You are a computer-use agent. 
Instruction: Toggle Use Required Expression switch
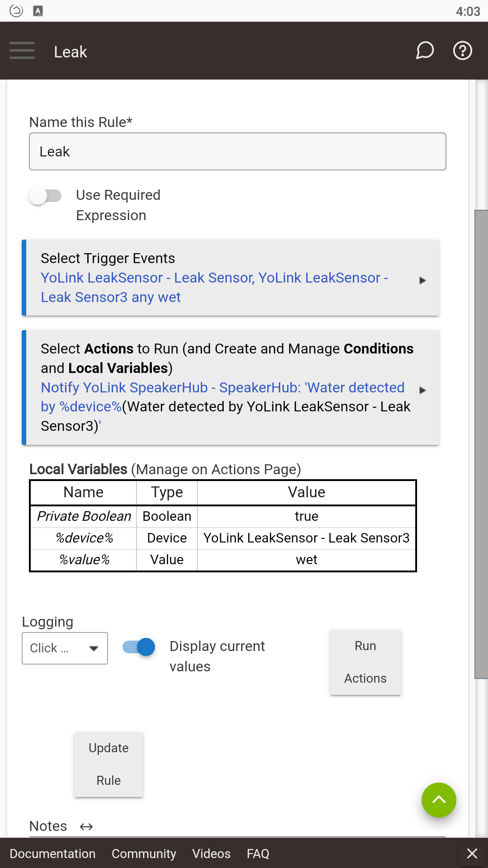pos(45,196)
